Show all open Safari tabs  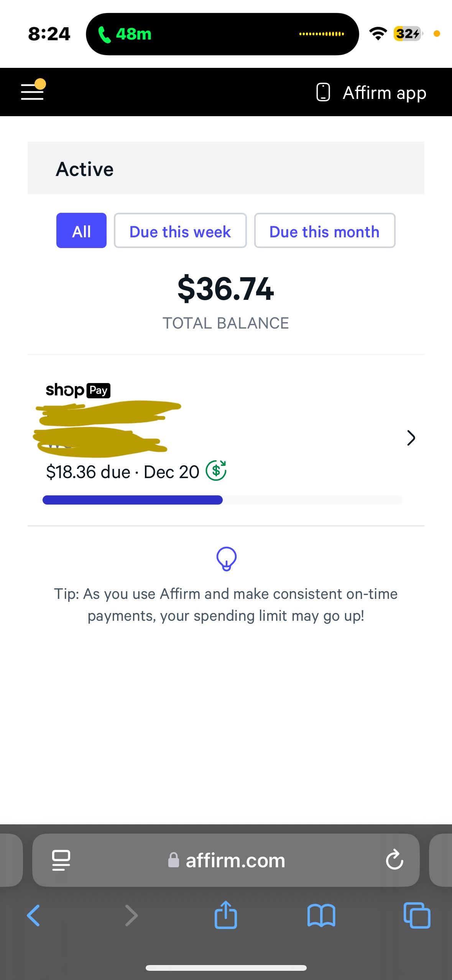[417, 916]
